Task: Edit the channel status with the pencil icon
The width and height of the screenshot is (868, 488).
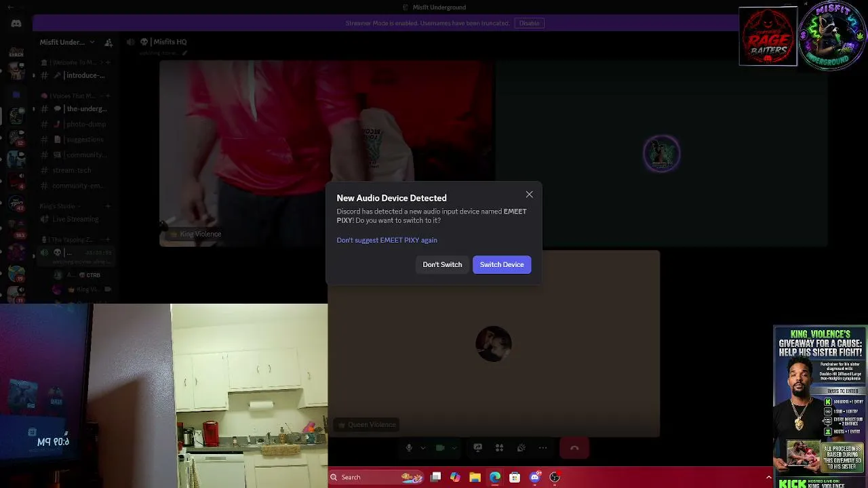Action: coord(184,52)
